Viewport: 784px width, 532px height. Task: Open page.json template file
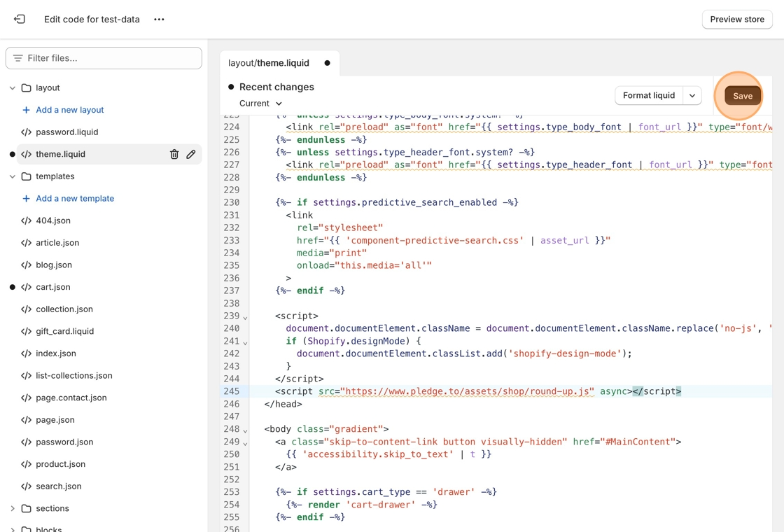[x=55, y=419]
